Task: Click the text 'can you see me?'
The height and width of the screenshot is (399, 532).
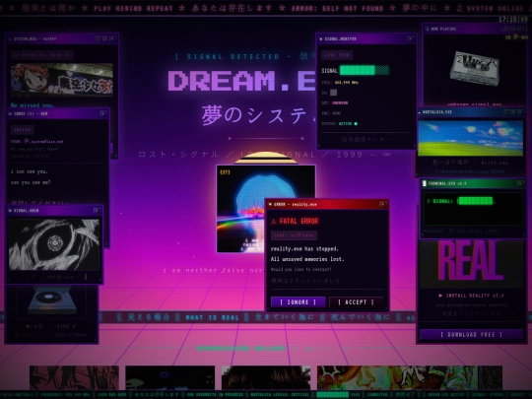Action: point(31,182)
